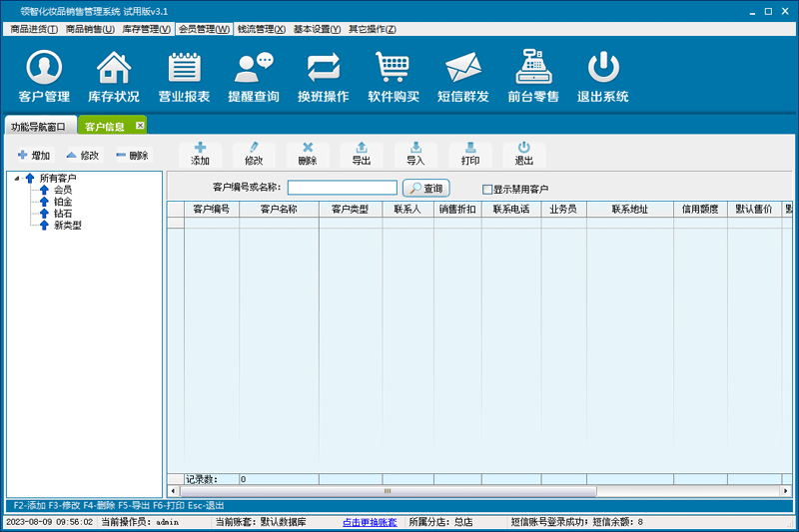
Task: Focus the 客户编号或名称 input field
Action: tap(342, 188)
